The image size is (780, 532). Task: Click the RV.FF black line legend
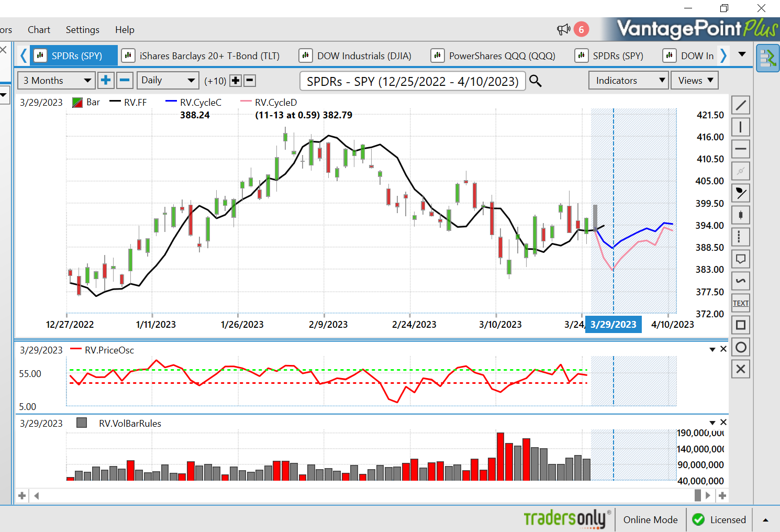(128, 103)
